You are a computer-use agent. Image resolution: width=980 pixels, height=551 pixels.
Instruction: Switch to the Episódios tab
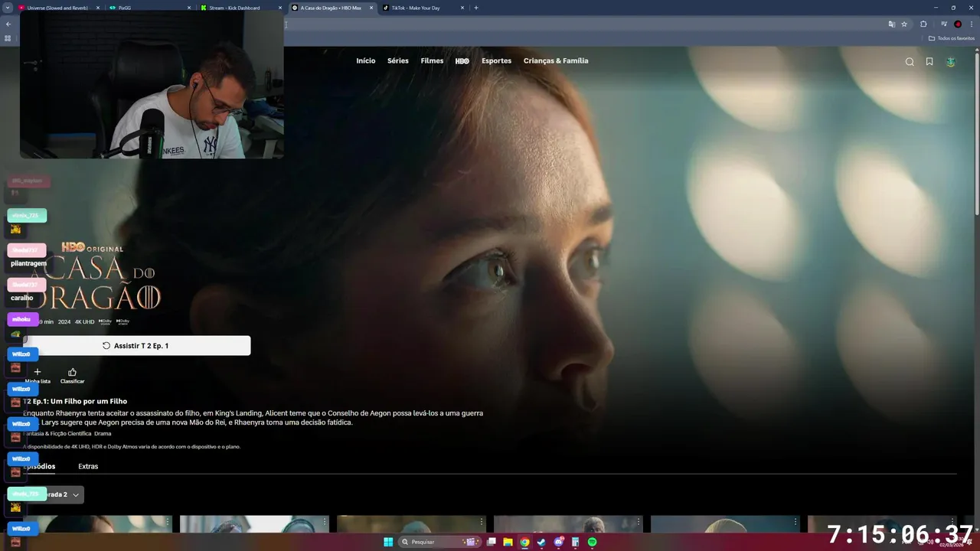tap(39, 466)
